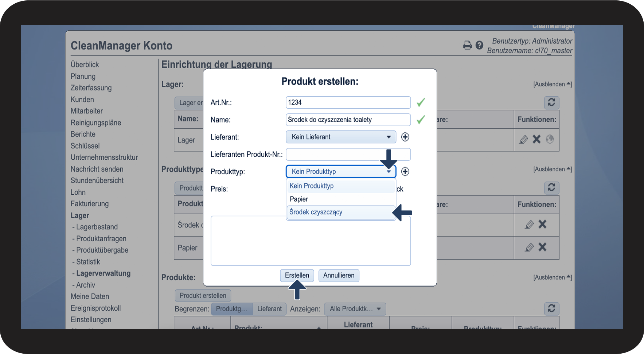Image resolution: width=644 pixels, height=354 pixels.
Task: Open Meine Daten in sidebar
Action: tap(90, 296)
